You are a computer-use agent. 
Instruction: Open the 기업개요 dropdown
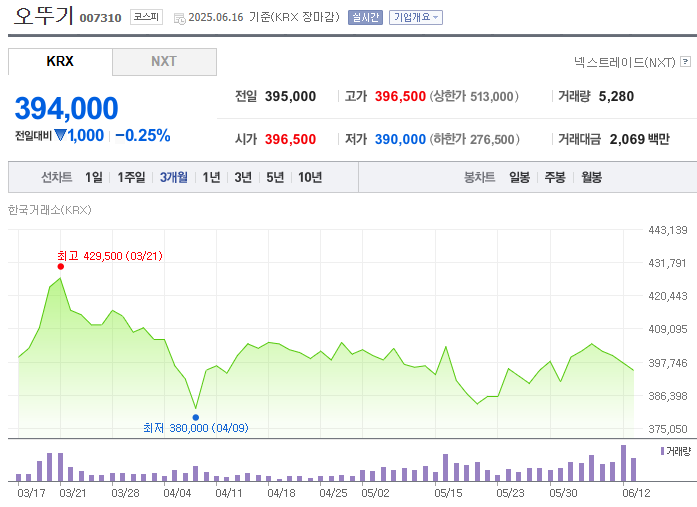[416, 17]
